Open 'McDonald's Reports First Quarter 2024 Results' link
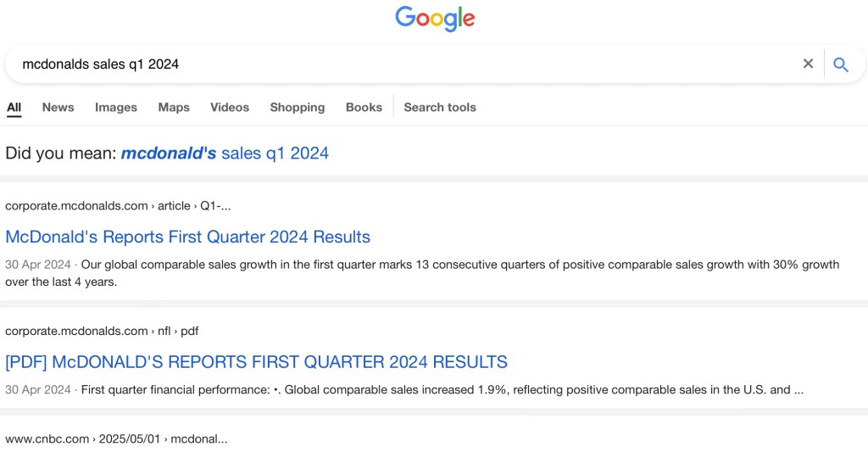868x452 pixels. (x=187, y=237)
